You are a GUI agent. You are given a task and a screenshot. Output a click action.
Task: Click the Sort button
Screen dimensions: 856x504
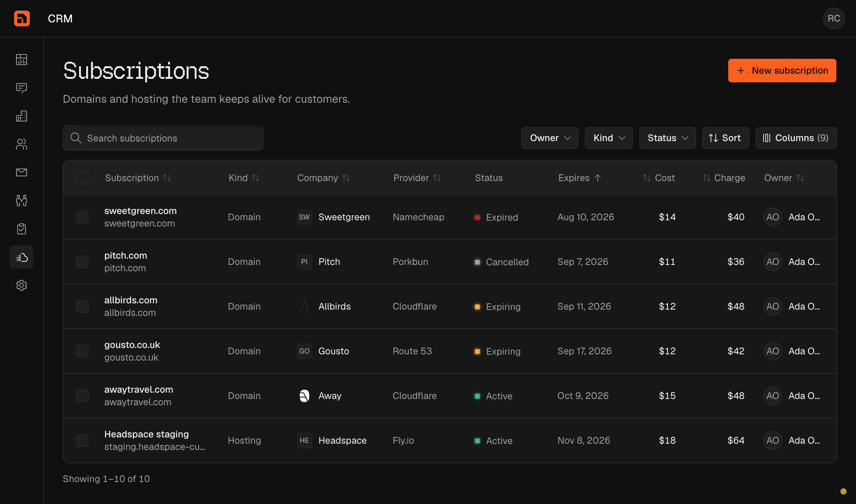coord(725,138)
